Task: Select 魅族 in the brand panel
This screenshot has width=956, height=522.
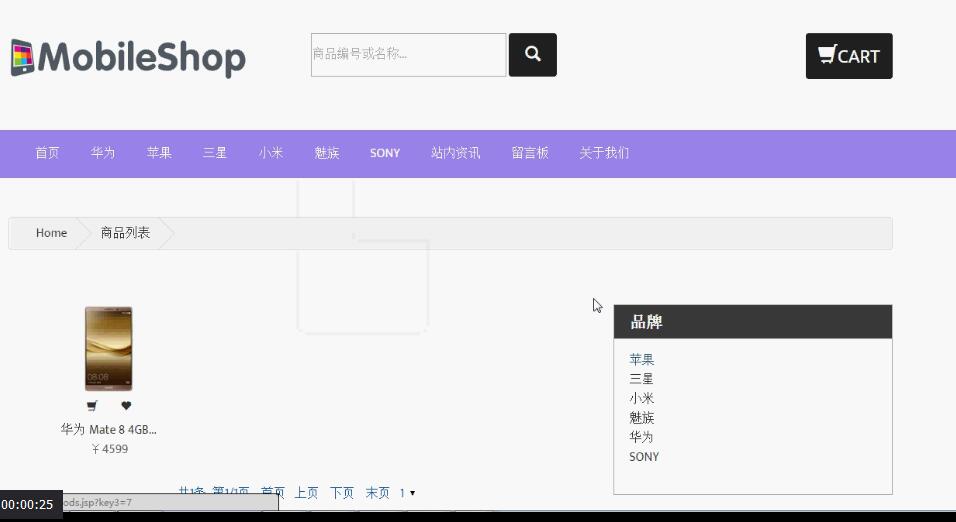Action: tap(641, 418)
